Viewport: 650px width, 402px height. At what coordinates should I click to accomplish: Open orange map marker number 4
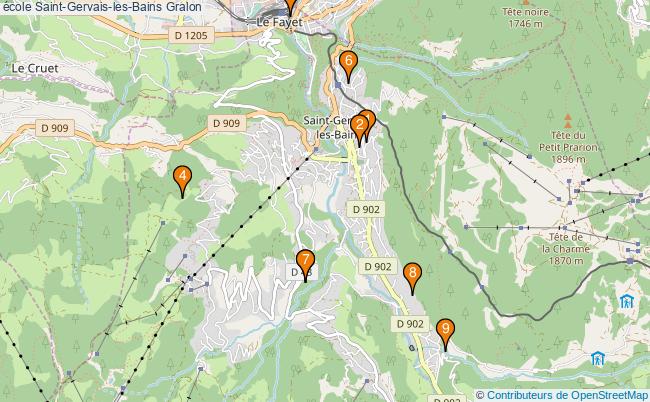click(182, 180)
